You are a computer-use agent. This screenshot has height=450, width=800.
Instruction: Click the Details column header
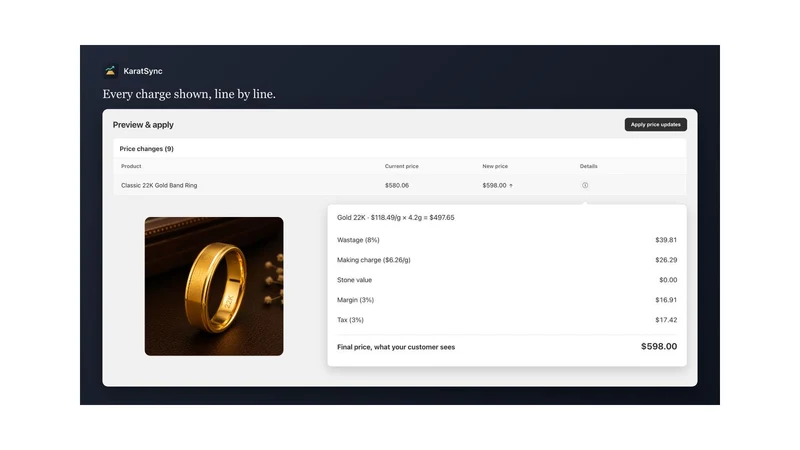point(588,166)
